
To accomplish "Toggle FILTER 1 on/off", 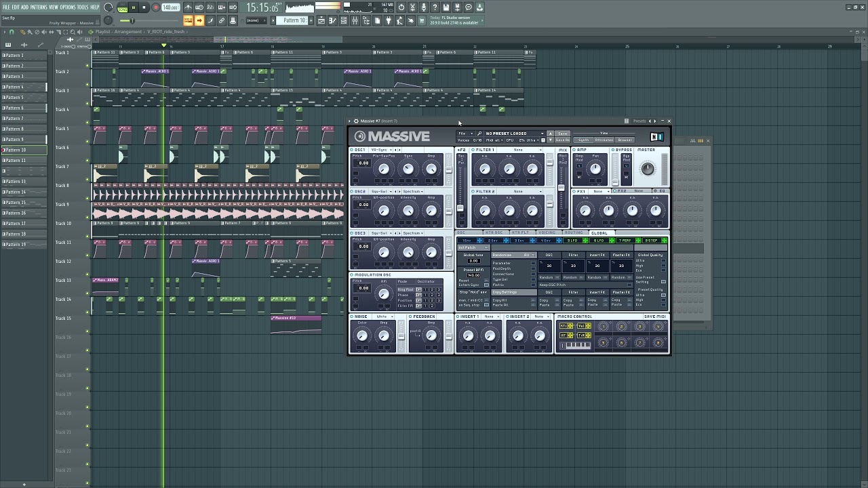I will (473, 150).
